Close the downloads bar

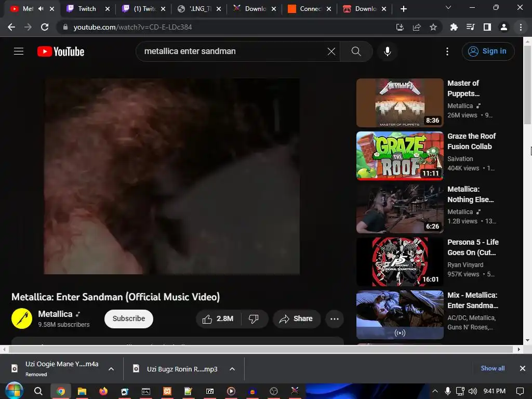(523, 368)
